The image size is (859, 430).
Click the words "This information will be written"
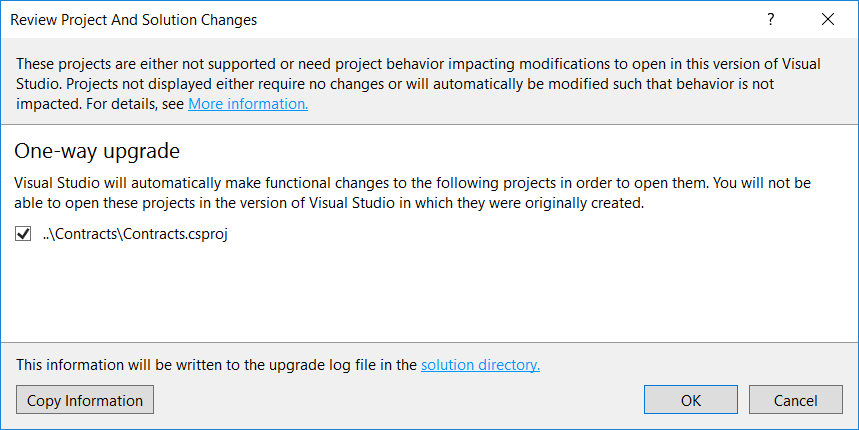[120, 365]
